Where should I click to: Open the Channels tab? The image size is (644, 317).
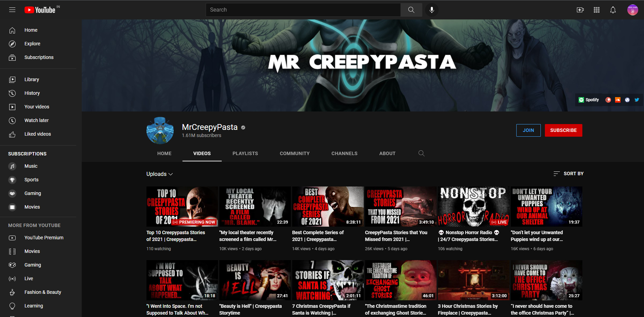[x=345, y=153]
